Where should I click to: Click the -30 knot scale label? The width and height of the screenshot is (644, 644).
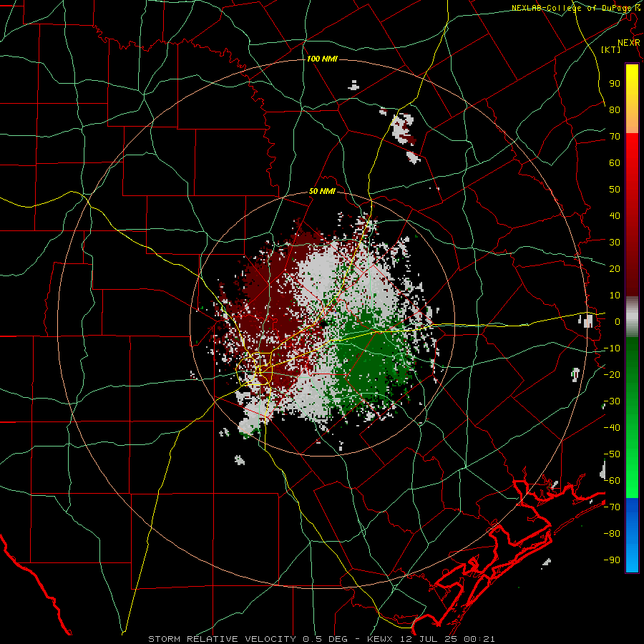[612, 401]
